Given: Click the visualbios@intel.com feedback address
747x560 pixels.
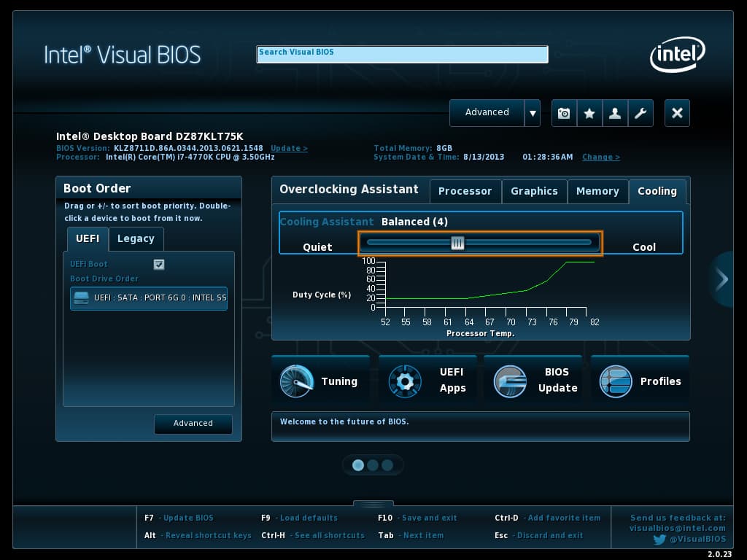Looking at the screenshot, I should click(678, 528).
